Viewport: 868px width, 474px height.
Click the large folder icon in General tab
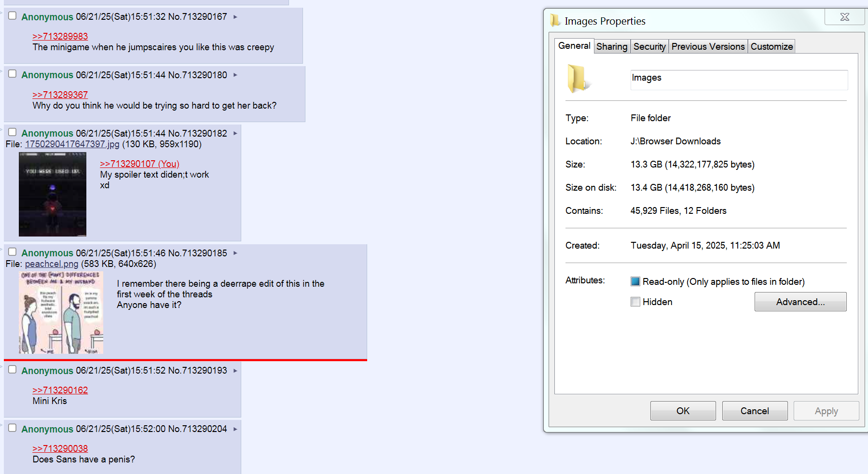click(x=578, y=78)
